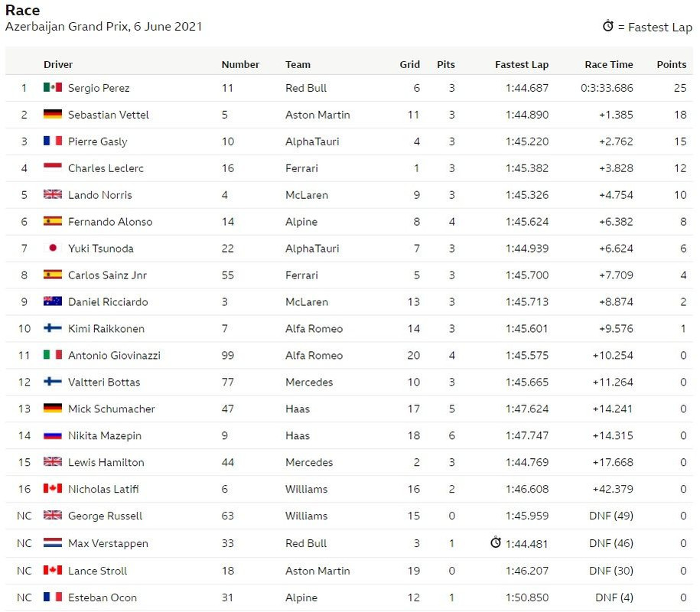
Task: Click George Russell's DNF (49) race time
Action: click(611, 516)
